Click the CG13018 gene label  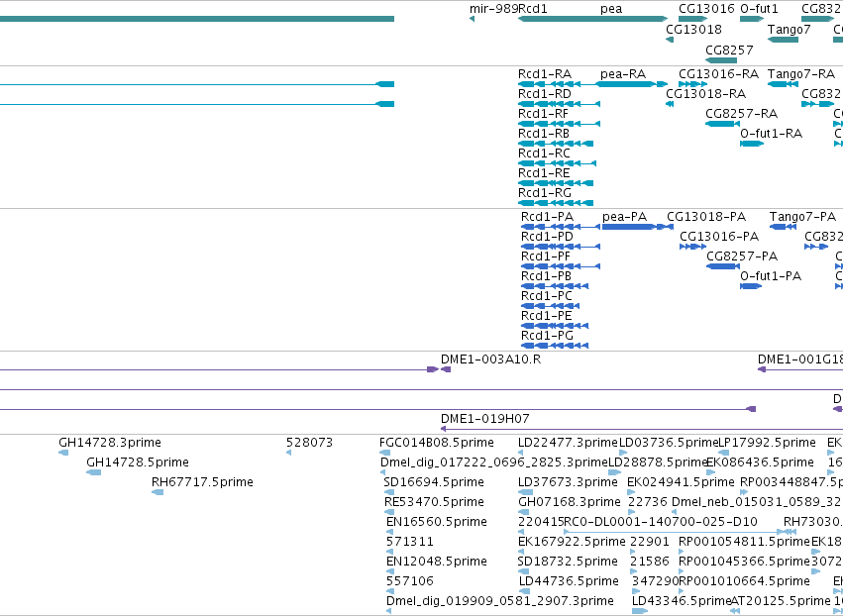click(x=693, y=30)
